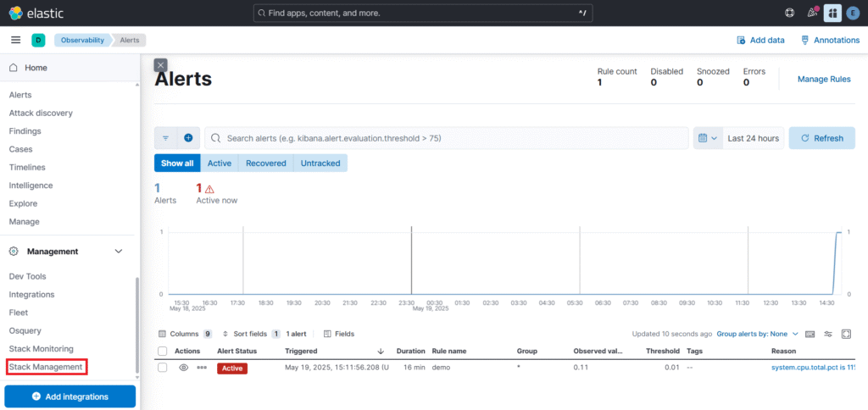Open Columns selector
The height and width of the screenshot is (410, 868).
click(x=185, y=334)
